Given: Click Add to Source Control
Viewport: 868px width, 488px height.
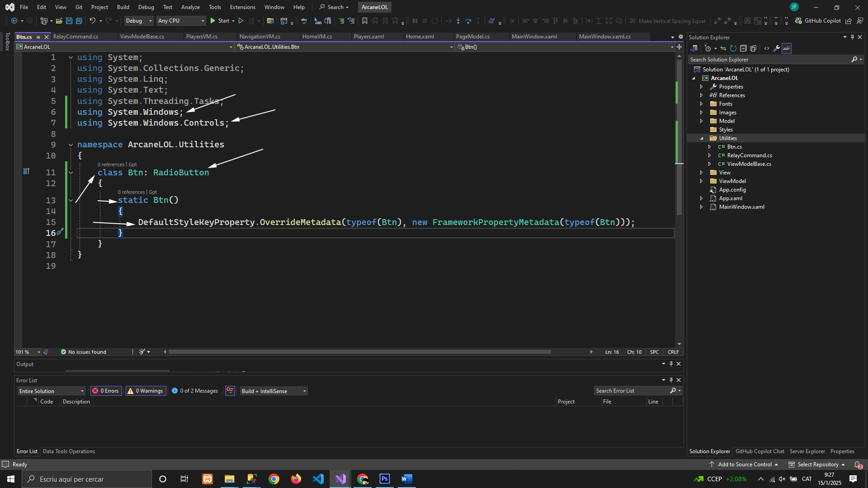Looking at the screenshot, I should point(745,465).
